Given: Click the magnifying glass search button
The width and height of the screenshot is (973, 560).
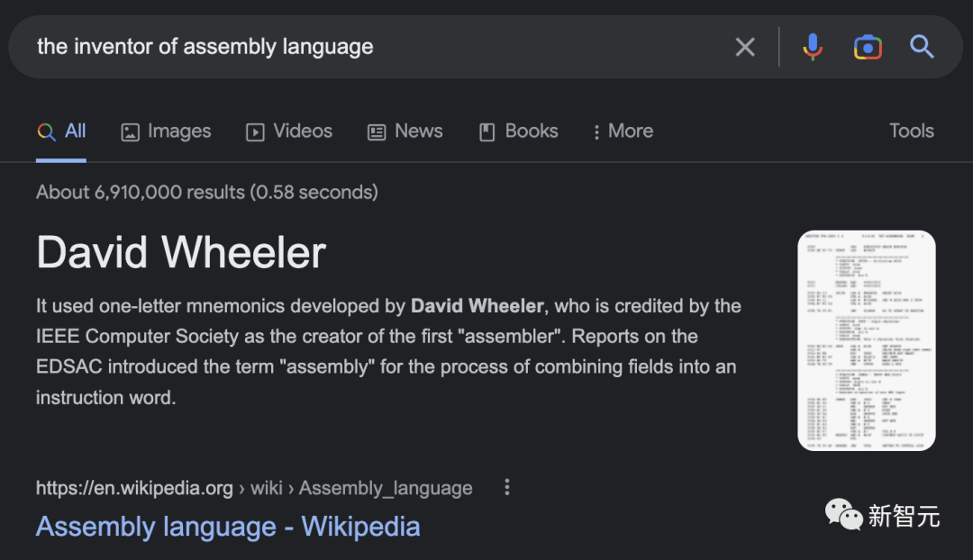Looking at the screenshot, I should pyautogui.click(x=922, y=47).
